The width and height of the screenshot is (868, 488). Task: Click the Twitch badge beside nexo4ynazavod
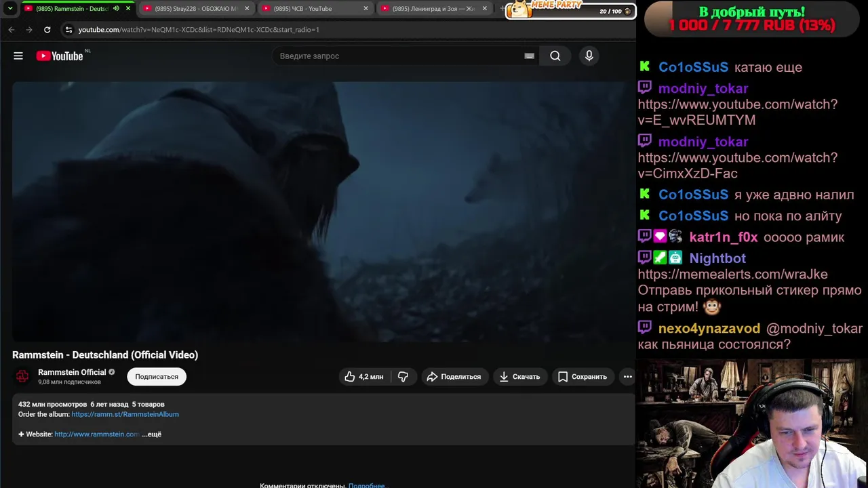point(645,327)
